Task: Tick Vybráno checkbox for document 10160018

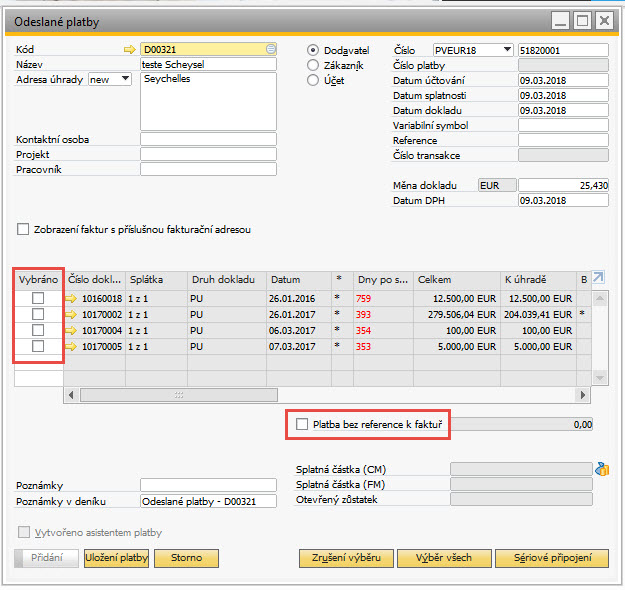Action: click(38, 298)
